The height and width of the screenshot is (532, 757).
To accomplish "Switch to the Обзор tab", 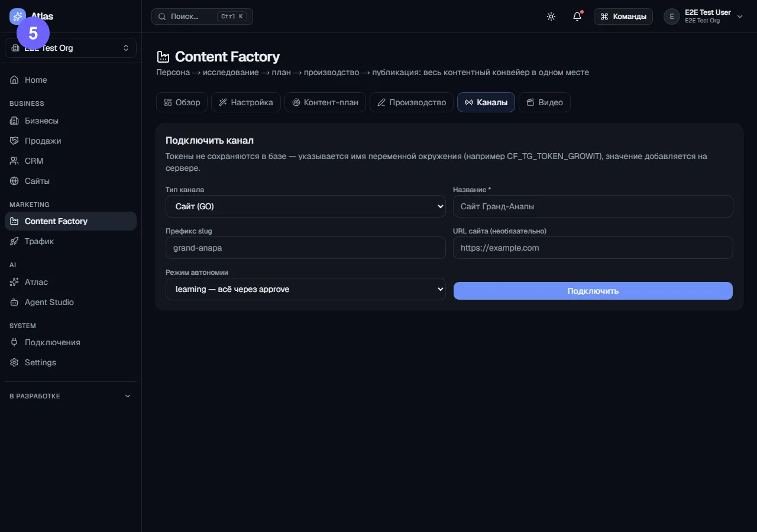I will [x=182, y=102].
